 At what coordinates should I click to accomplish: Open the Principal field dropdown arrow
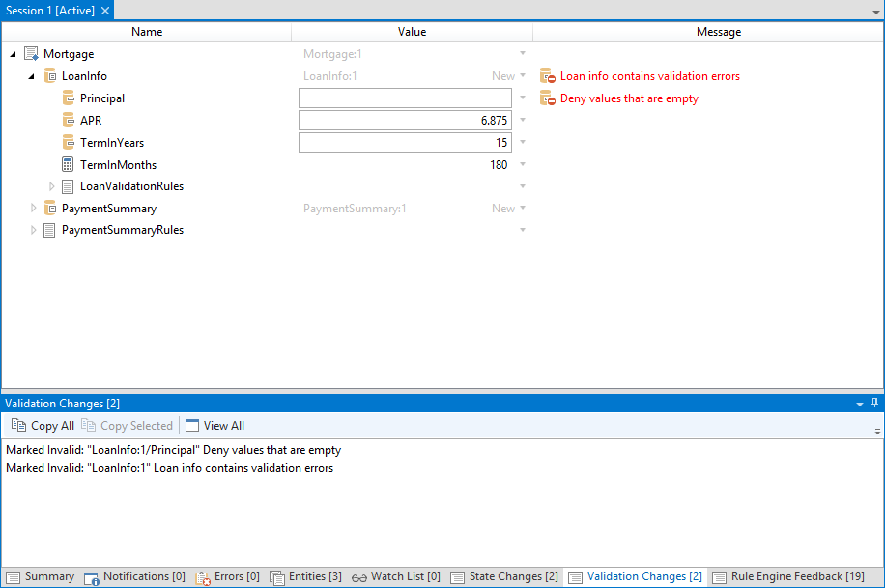[523, 98]
